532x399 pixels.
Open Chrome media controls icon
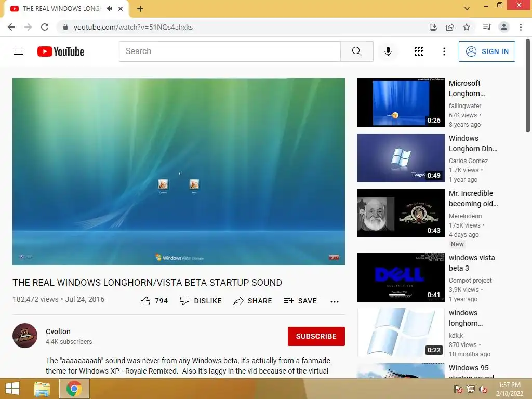487,27
